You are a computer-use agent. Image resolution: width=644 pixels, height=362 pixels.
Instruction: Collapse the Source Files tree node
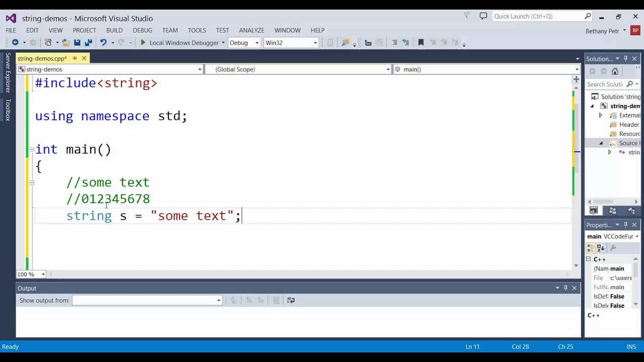(601, 143)
